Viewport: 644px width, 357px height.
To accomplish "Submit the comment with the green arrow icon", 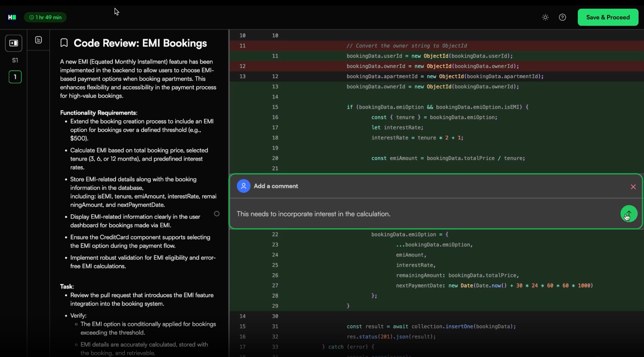I will pyautogui.click(x=628, y=214).
